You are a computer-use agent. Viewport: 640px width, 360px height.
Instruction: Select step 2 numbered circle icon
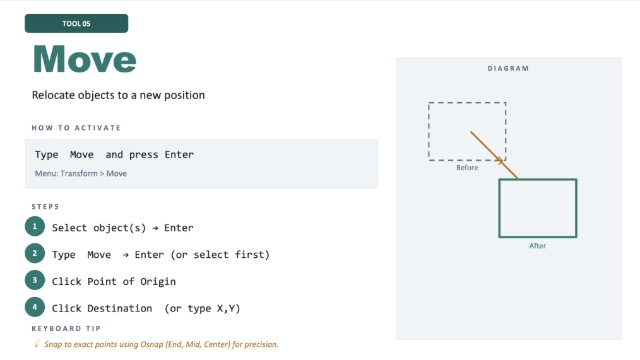(x=35, y=253)
